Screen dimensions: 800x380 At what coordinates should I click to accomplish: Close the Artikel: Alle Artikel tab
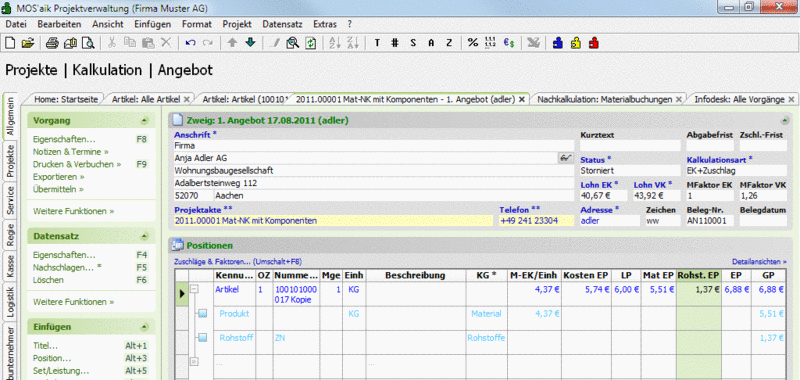186,99
